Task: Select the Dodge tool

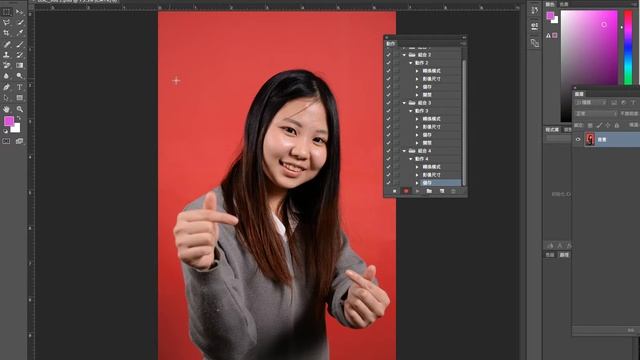Action: tap(20, 76)
